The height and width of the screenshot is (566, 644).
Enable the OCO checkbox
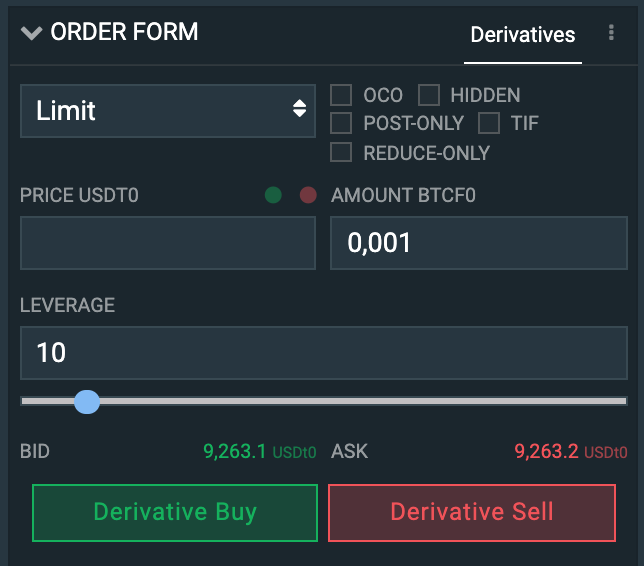[341, 95]
